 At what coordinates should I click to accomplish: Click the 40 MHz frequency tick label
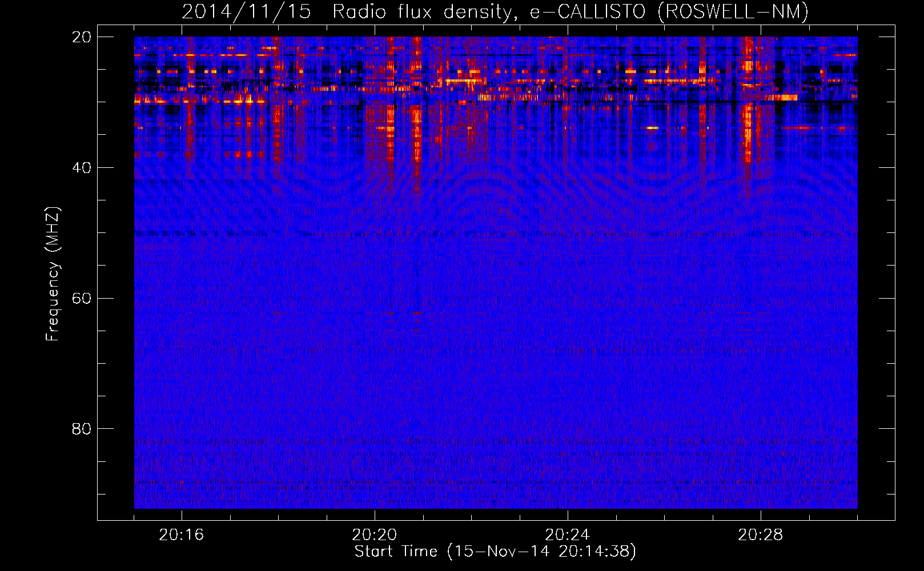coord(82,168)
